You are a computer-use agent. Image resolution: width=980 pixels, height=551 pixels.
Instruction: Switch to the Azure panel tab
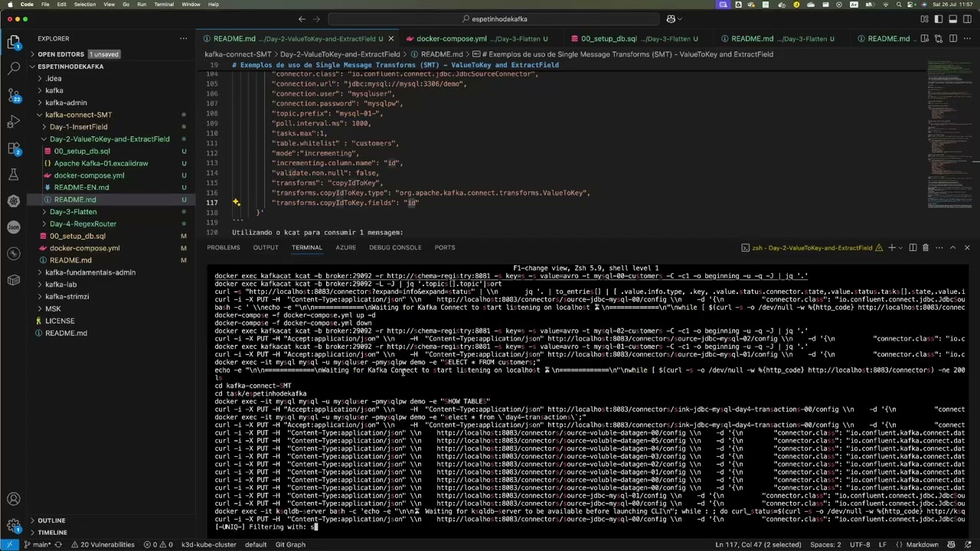(345, 248)
